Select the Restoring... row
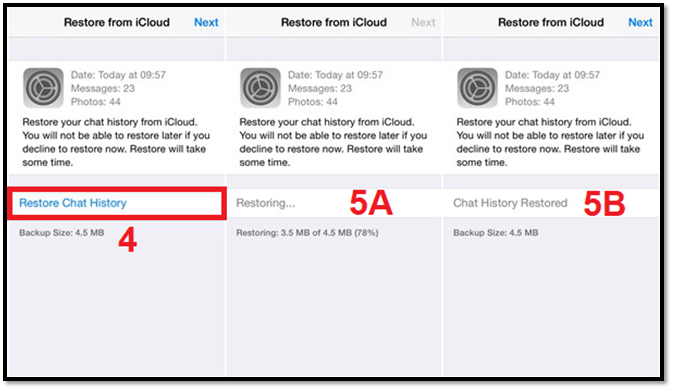 [x=334, y=203]
